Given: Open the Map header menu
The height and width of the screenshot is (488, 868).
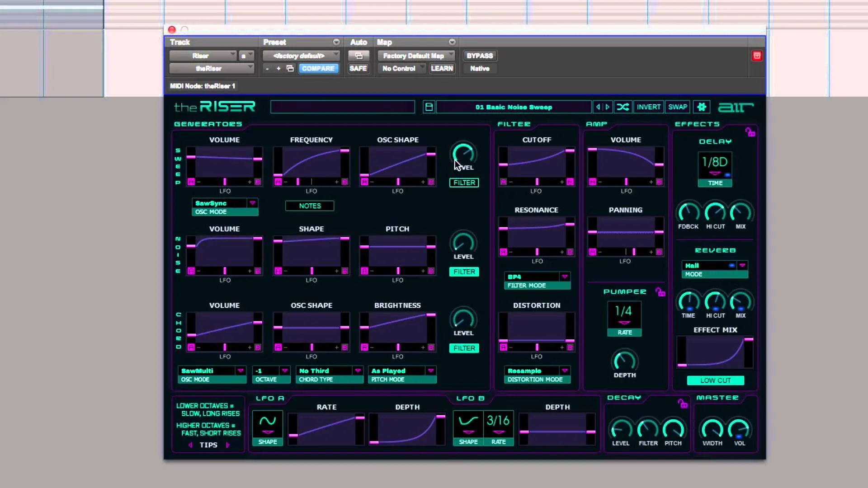Looking at the screenshot, I should tap(452, 42).
